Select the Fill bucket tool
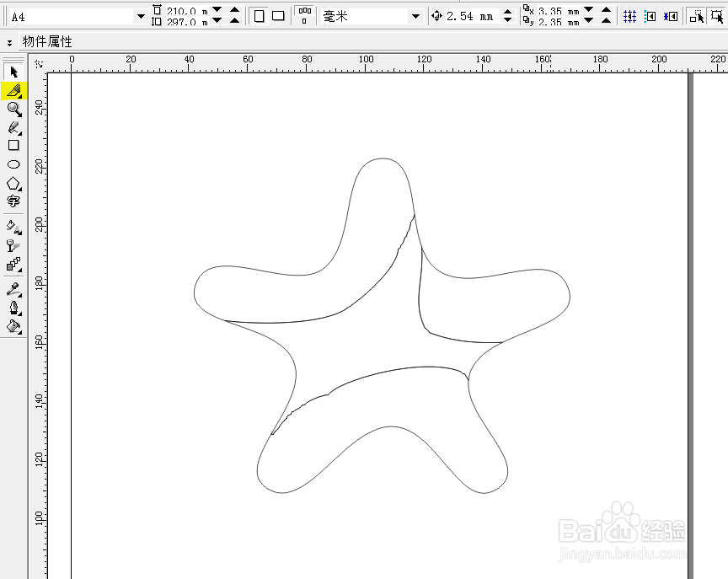The height and width of the screenshot is (579, 728). click(x=13, y=326)
